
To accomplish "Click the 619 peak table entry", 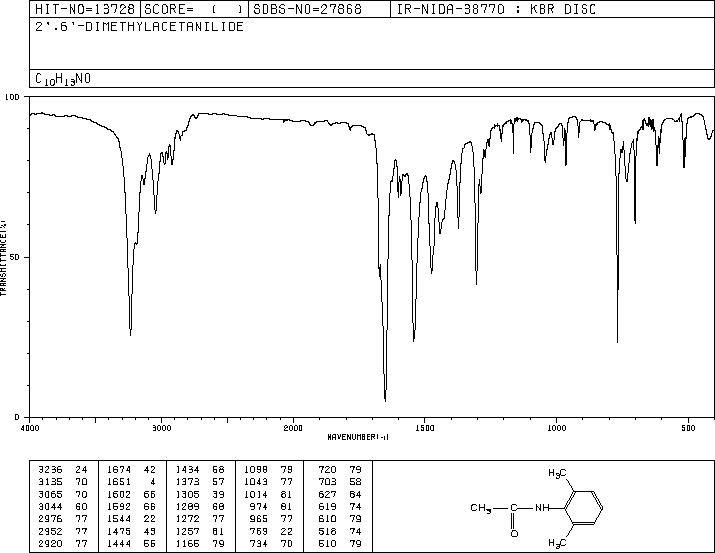I will [x=340, y=506].
